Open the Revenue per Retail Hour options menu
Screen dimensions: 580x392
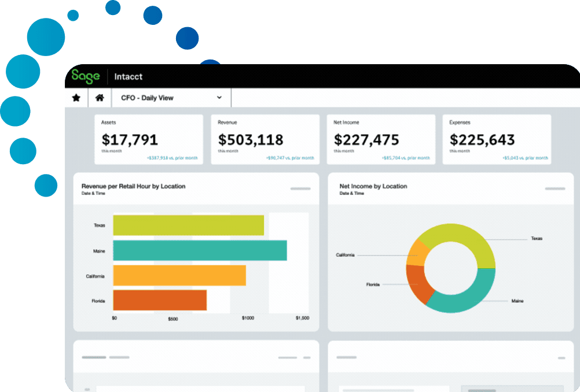300,188
